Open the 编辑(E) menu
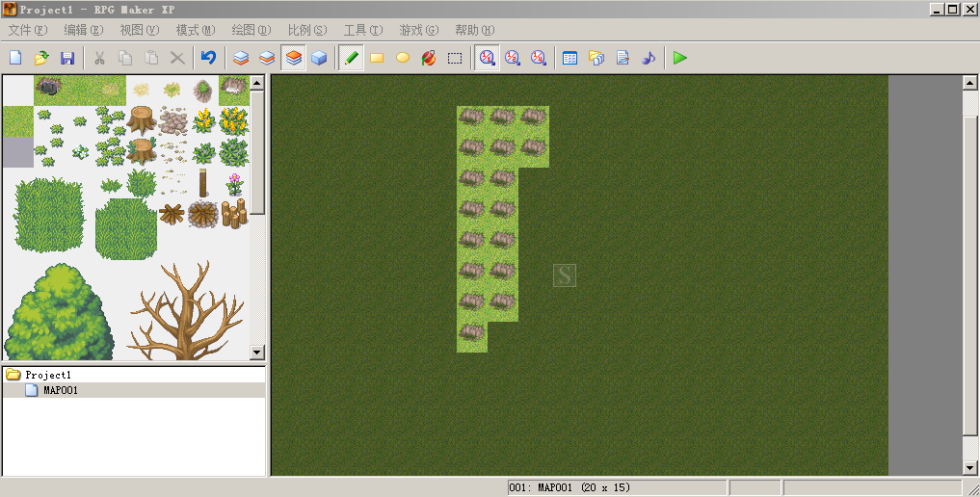The height and width of the screenshot is (497, 980). [x=84, y=30]
